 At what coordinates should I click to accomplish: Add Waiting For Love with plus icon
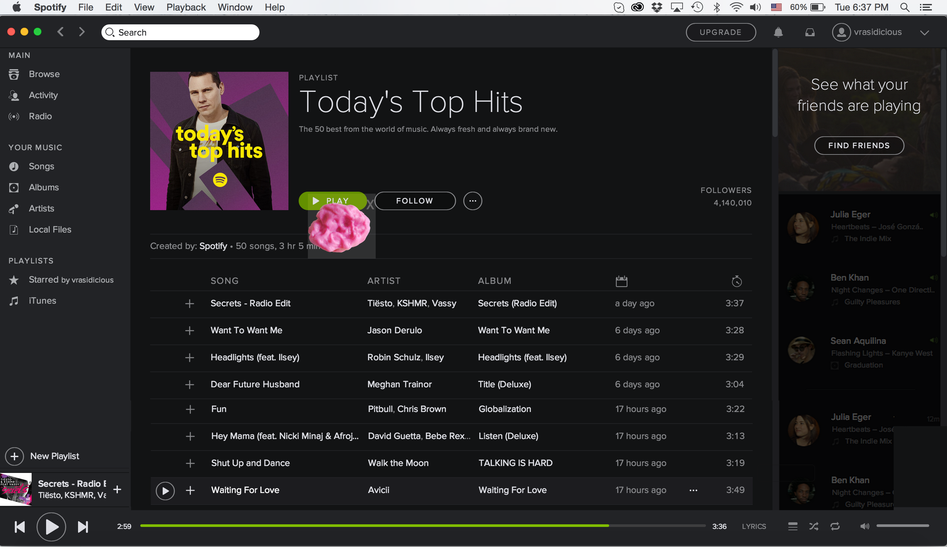[x=190, y=490]
